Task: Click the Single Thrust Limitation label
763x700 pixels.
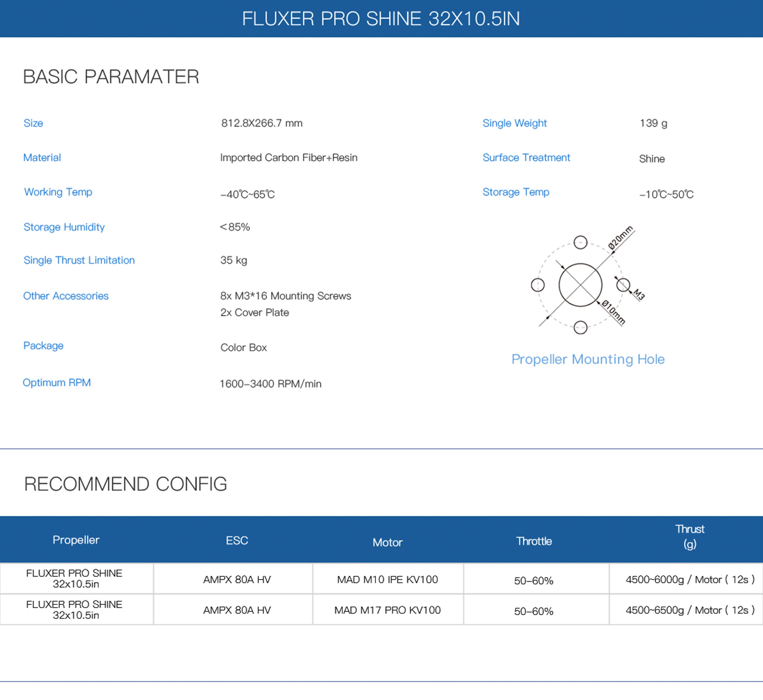Action: coord(79,260)
